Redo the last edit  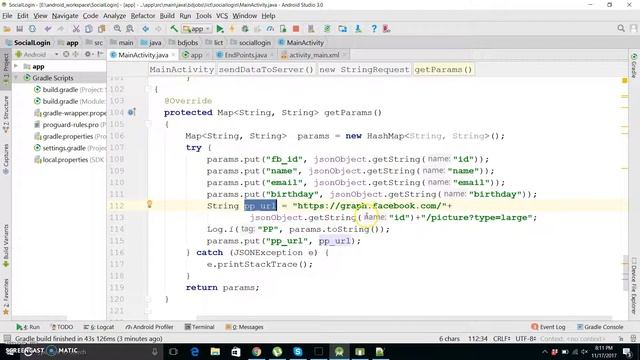coord(61,29)
